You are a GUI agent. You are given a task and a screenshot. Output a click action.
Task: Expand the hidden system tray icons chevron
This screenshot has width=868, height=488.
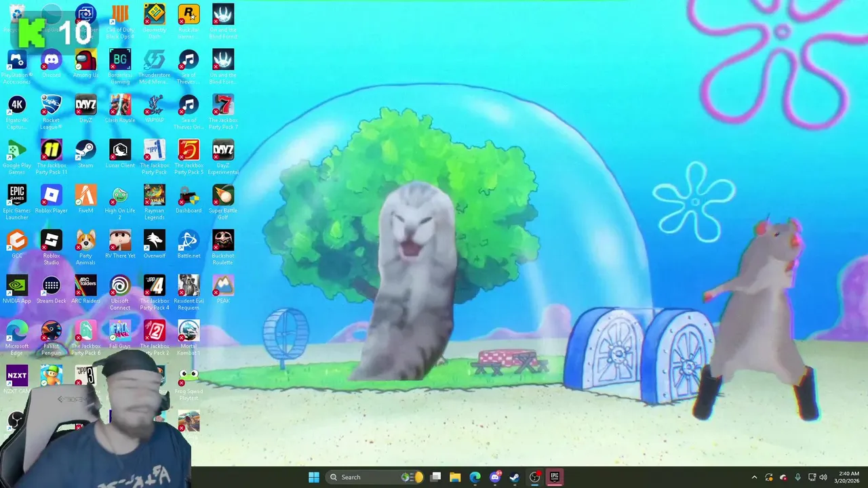(754, 477)
